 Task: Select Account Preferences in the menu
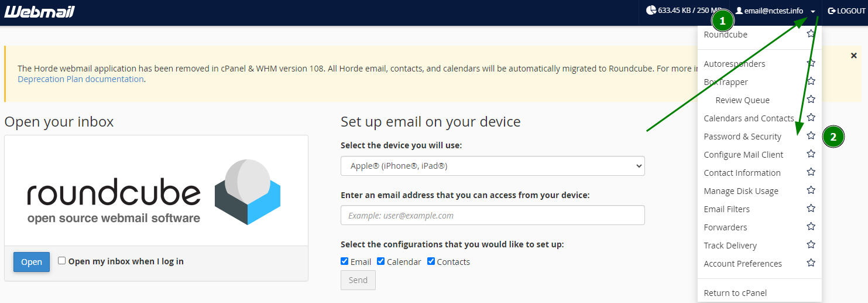coord(743,264)
